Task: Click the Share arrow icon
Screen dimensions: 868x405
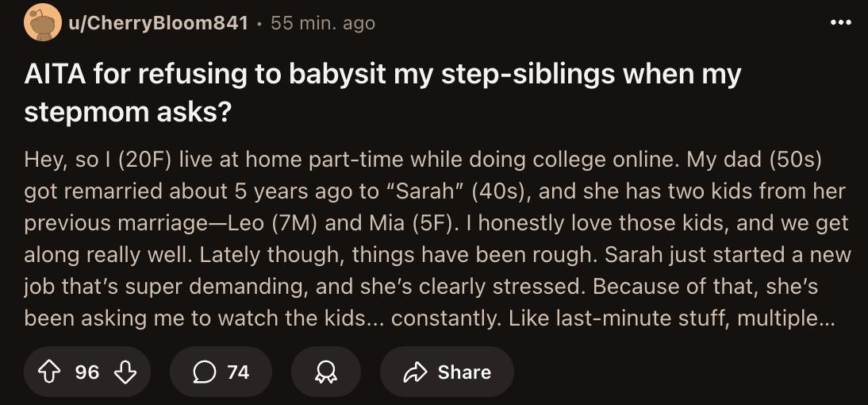Action: click(415, 372)
